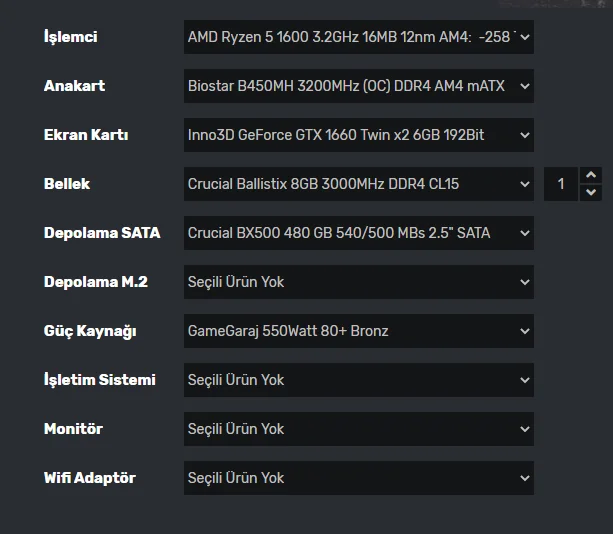Increase memory quantity with up arrow
Screen dimensions: 613x534
pos(591,175)
